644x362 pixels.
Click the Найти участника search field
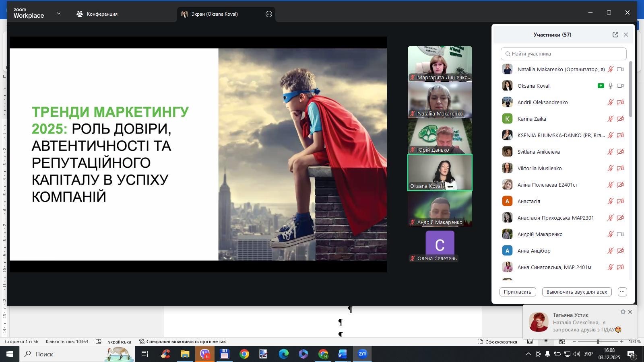pos(563,54)
